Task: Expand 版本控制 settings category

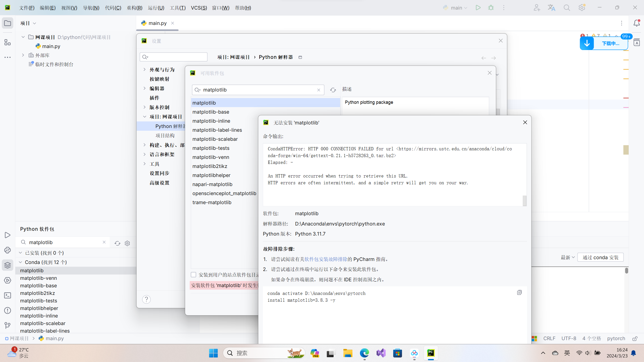Action: (x=144, y=107)
